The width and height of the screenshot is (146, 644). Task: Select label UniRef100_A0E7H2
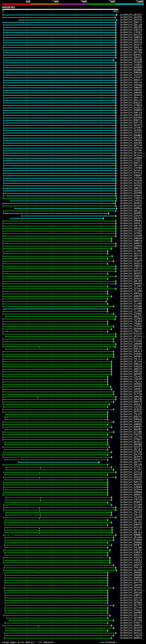click(x=131, y=550)
